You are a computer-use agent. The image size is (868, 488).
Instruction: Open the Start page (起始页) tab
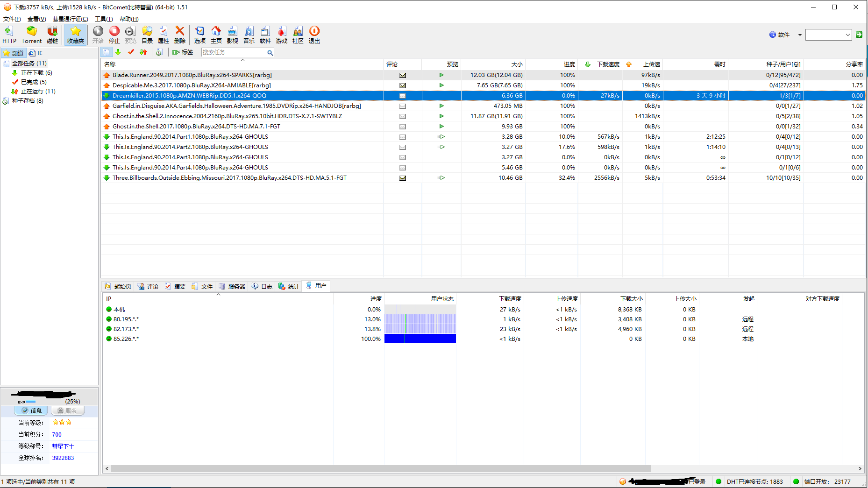coord(118,286)
